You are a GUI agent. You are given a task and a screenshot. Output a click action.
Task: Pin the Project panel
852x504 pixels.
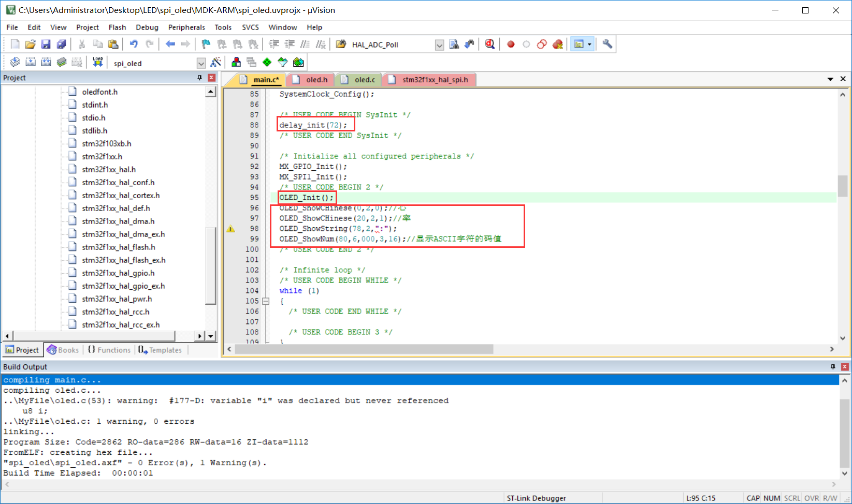click(199, 78)
